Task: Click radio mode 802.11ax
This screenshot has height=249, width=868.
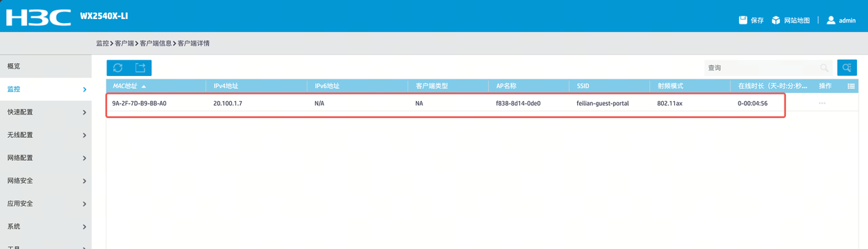Action: [669, 104]
